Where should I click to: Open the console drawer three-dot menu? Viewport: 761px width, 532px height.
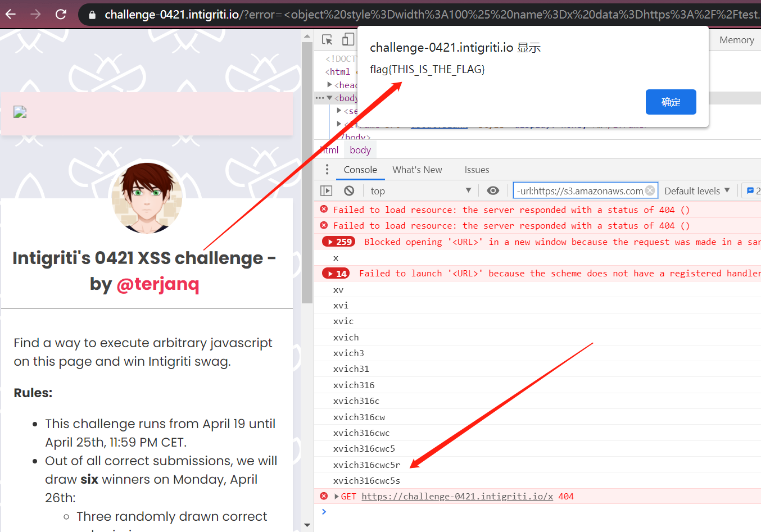[x=327, y=170]
